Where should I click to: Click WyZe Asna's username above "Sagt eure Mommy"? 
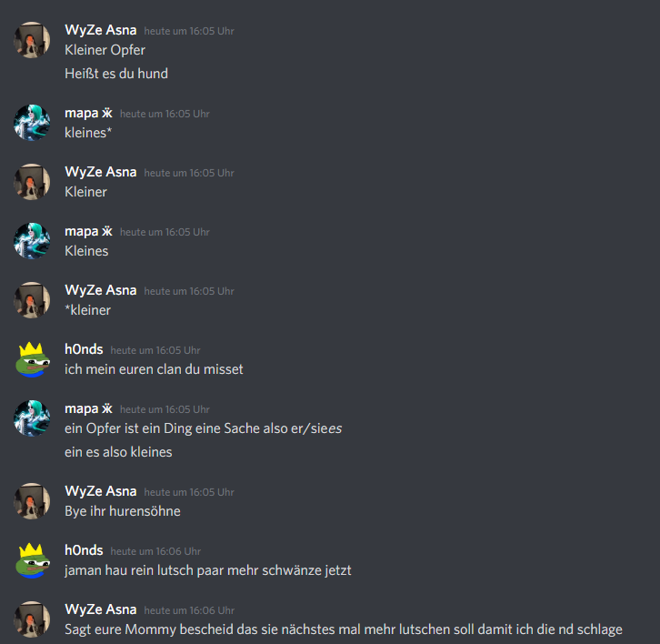(101, 609)
